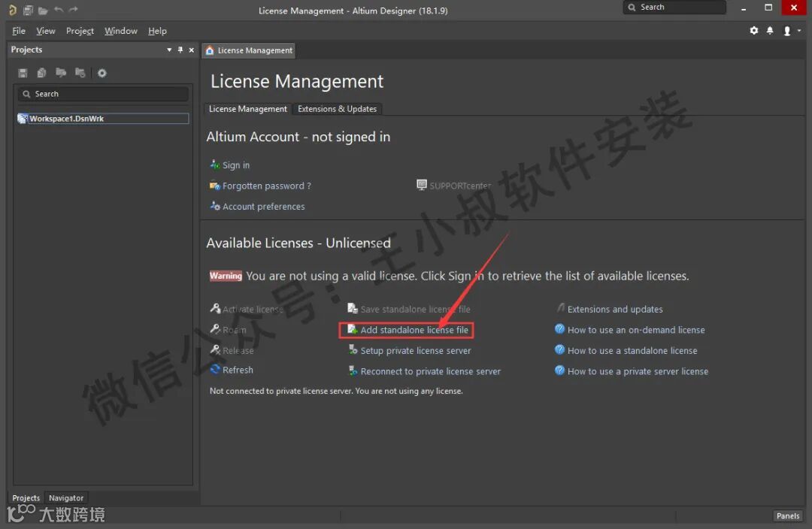
Task: Click Setup private license server
Action: (416, 350)
